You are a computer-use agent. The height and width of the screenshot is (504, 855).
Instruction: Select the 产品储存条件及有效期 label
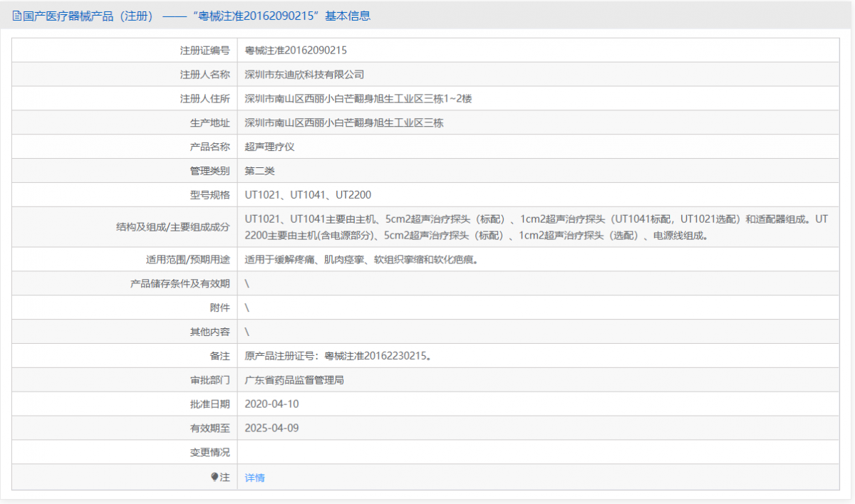[x=180, y=284]
